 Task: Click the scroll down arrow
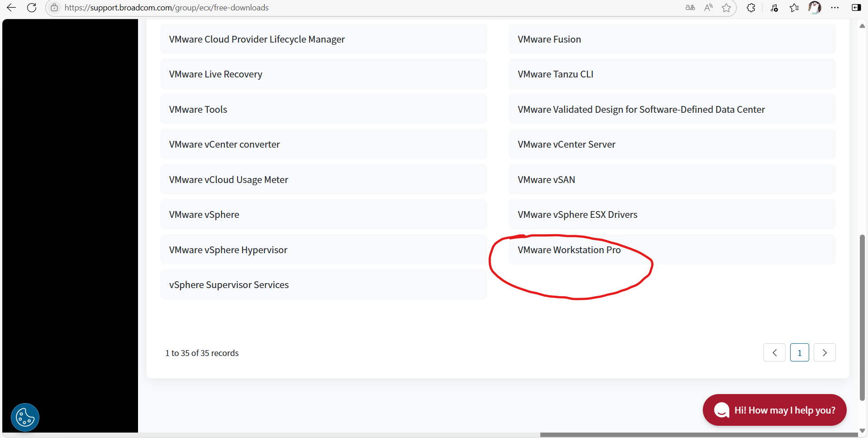(x=862, y=430)
